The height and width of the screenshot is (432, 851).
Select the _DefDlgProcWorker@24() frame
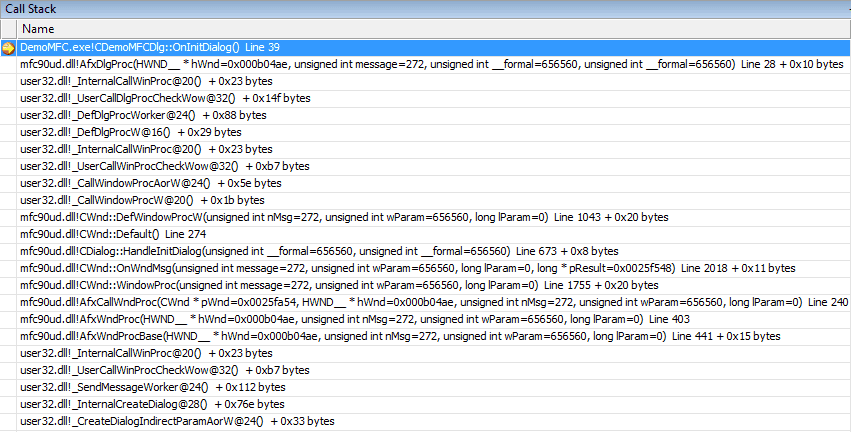click(x=434, y=115)
